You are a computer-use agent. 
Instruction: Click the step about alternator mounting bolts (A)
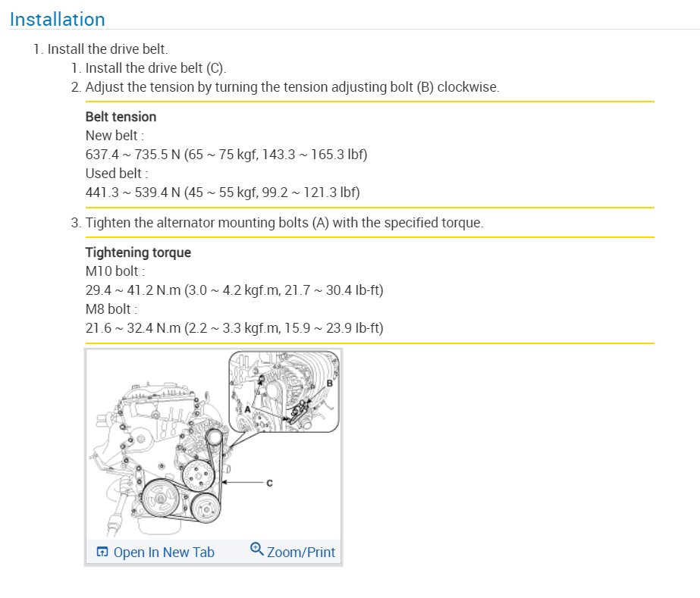(284, 224)
